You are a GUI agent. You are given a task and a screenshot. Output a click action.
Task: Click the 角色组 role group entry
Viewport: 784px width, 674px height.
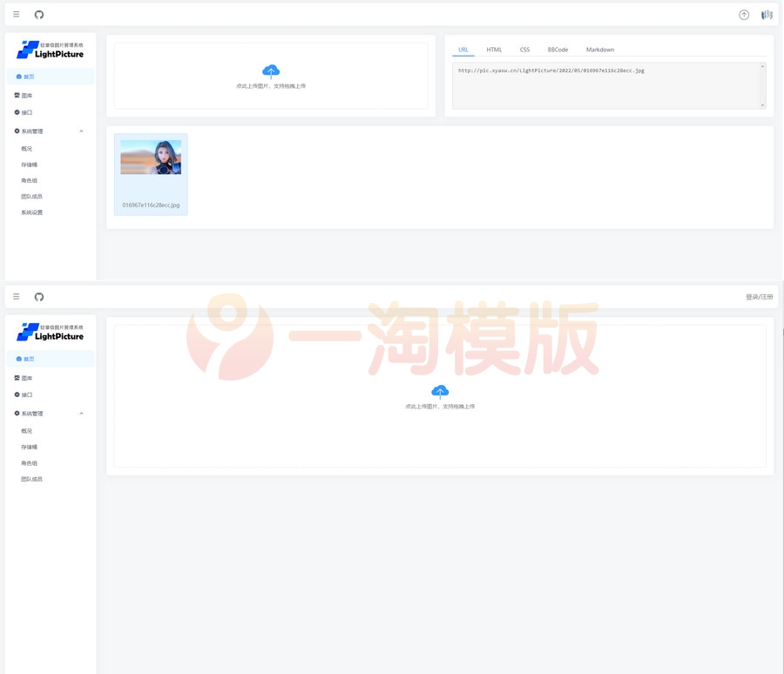[x=30, y=180]
